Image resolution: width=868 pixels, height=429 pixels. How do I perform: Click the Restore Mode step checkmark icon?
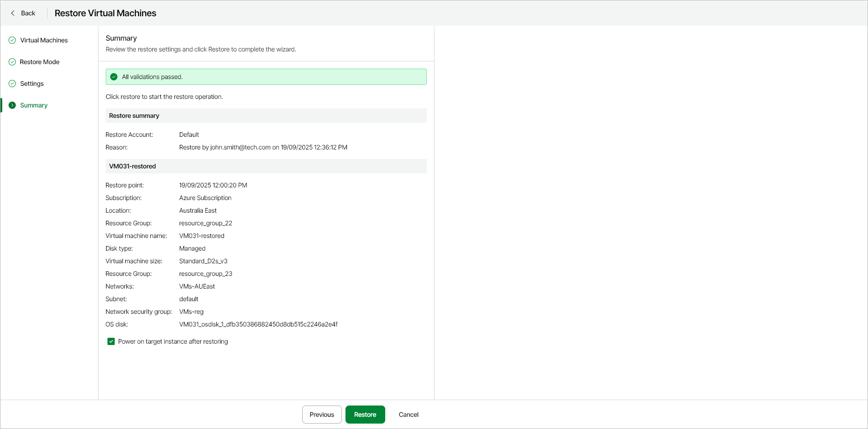point(12,62)
